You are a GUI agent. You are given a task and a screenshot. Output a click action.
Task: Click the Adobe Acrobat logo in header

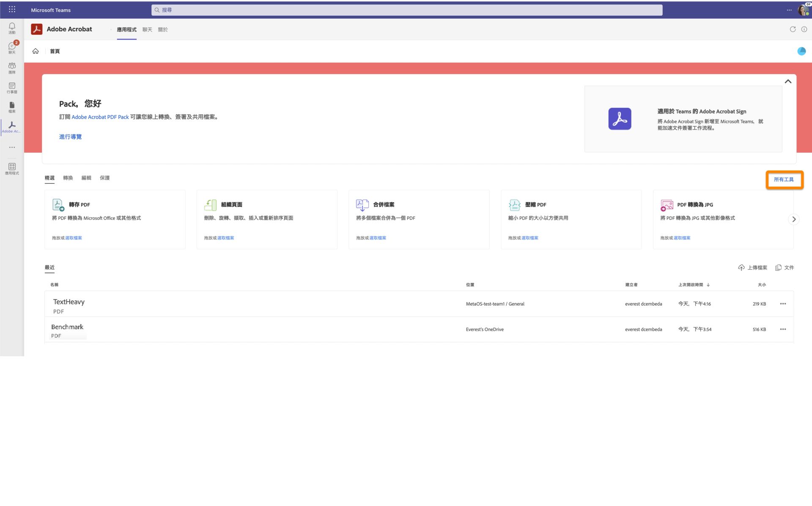tap(37, 29)
